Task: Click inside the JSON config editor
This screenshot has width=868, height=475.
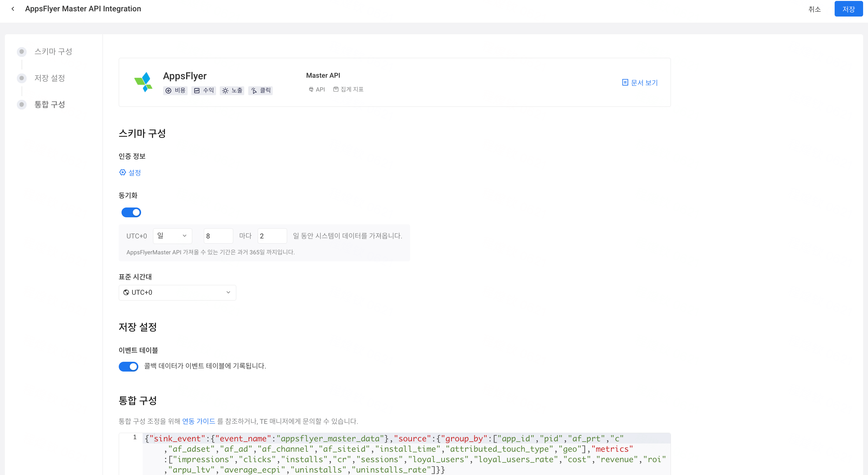Action: pos(406,454)
